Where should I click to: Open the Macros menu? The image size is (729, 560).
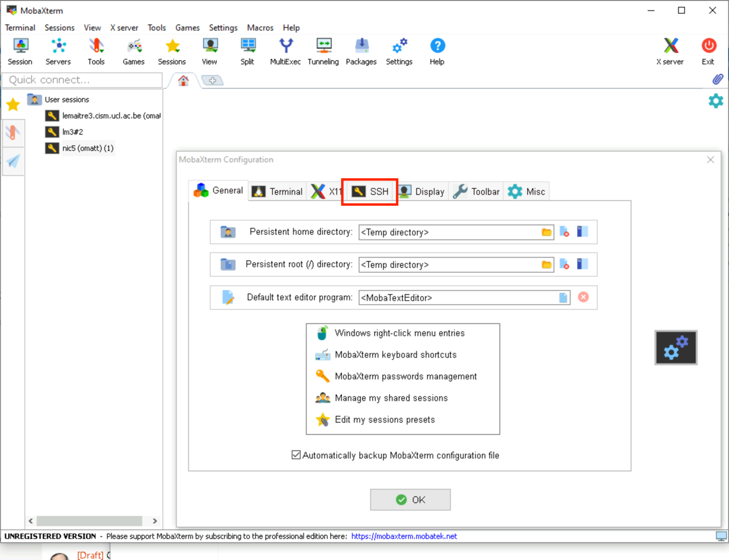coord(260,27)
